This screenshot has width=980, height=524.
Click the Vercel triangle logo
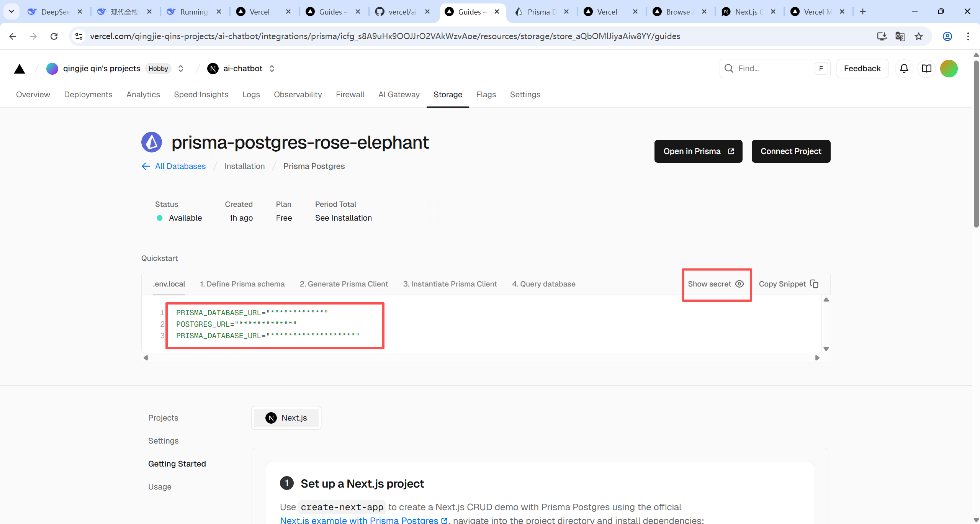click(x=20, y=69)
